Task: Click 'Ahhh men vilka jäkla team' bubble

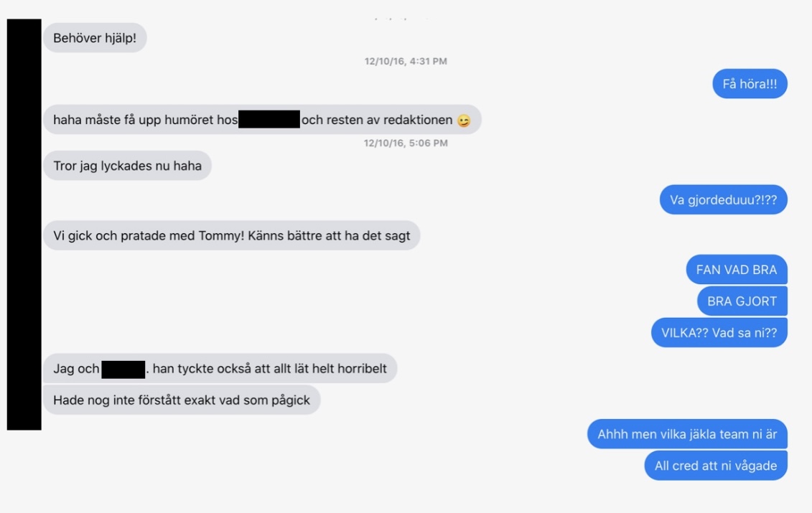Action: click(687, 434)
